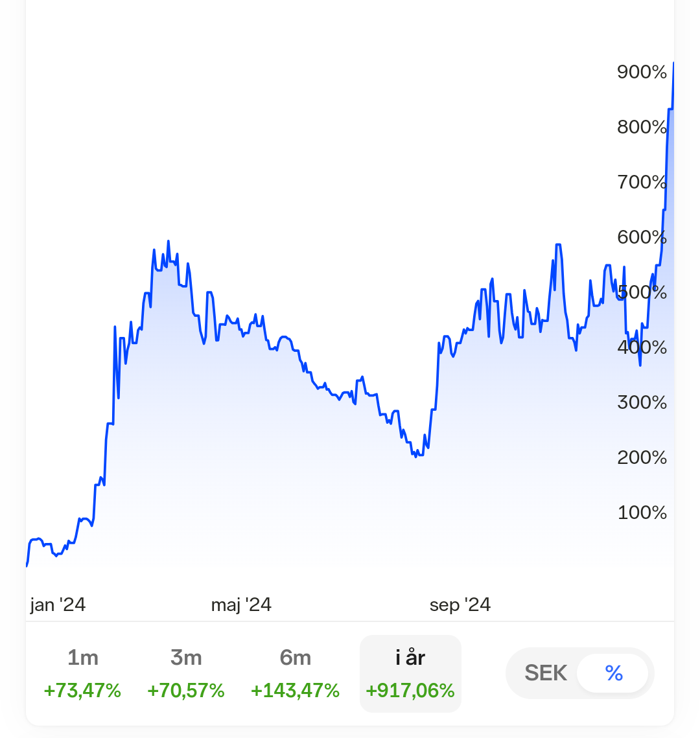Click the chart line's final peak
The width and height of the screenshot is (700, 738).
(x=673, y=63)
